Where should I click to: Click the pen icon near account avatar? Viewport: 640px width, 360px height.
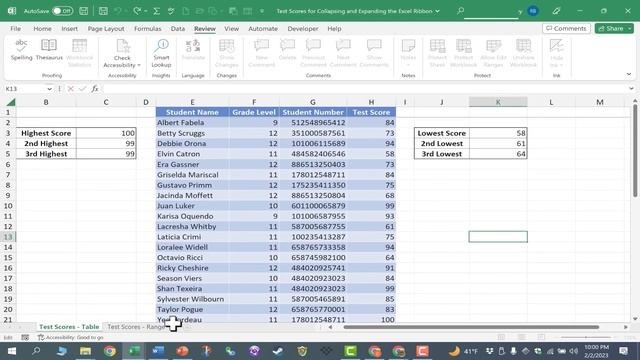556,11
